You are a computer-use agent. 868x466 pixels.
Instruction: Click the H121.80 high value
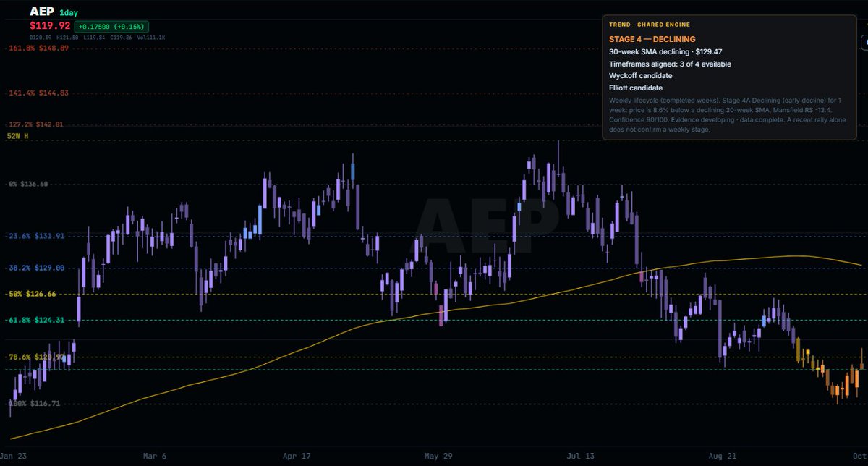click(x=67, y=38)
